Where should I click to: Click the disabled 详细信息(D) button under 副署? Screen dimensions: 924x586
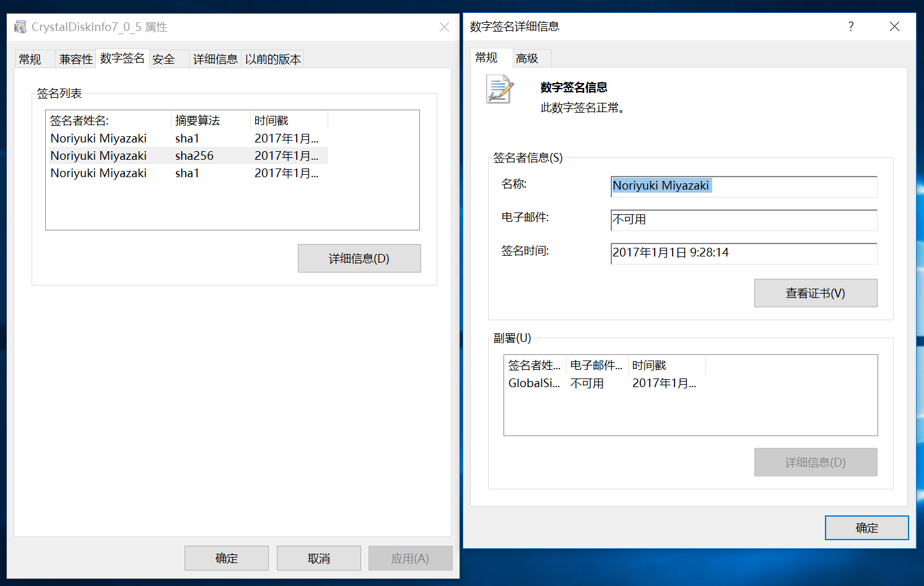(x=816, y=462)
